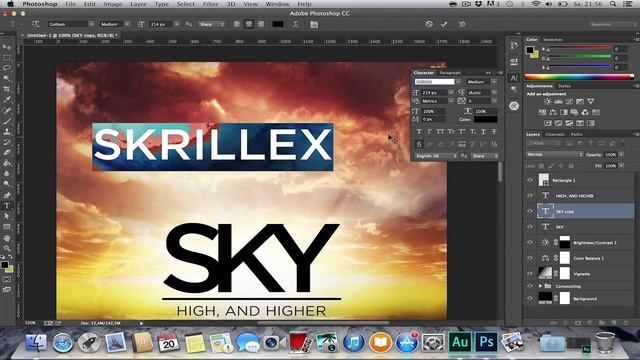Add a Curves adjustment from Adjustments panel
The width and height of the screenshot is (640, 360).
569,101
